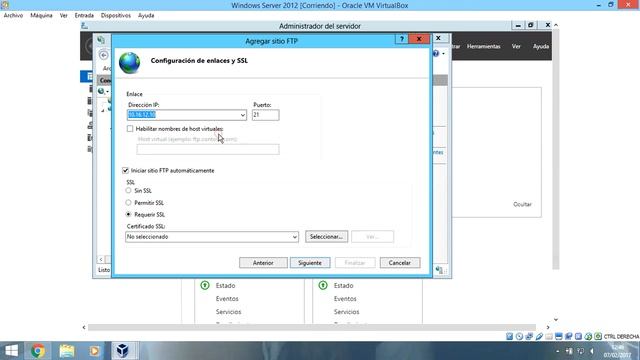Viewport: 640px width, 360px height.
Task: Click the Anterior button
Action: [263, 263]
